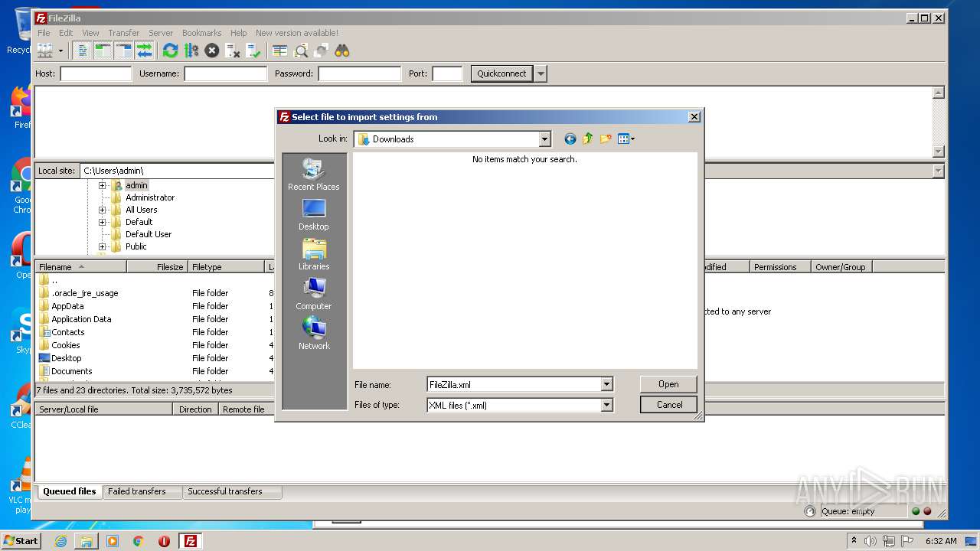Toggle remote directory tree display
The image size is (980, 551).
tap(123, 51)
